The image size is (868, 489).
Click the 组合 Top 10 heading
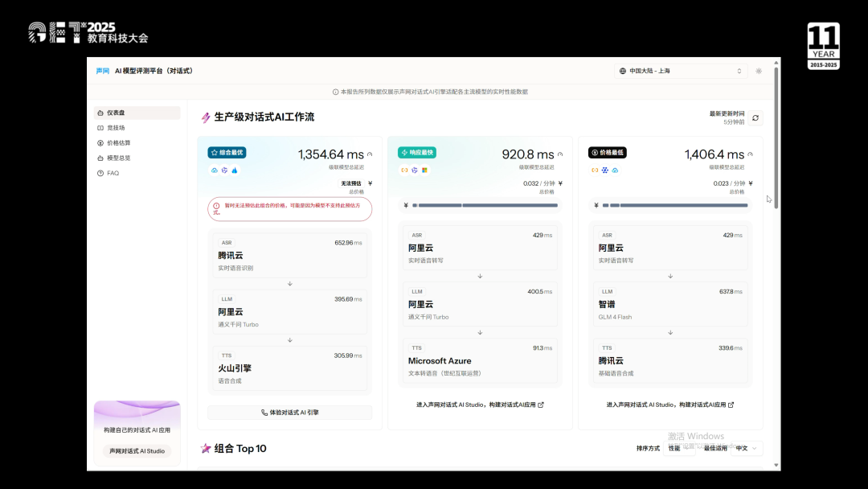(240, 449)
